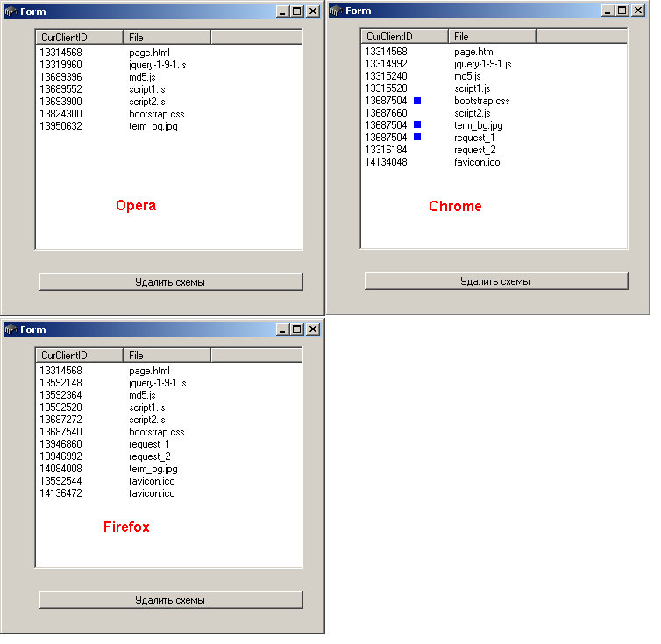
Task: Minimize the window containing the Opera list
Action: pyautogui.click(x=282, y=11)
